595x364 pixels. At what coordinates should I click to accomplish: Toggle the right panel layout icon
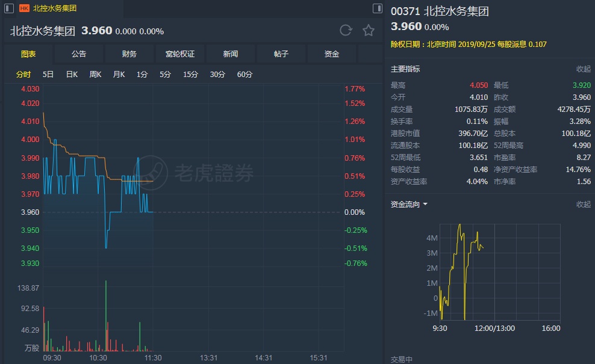coord(377,8)
